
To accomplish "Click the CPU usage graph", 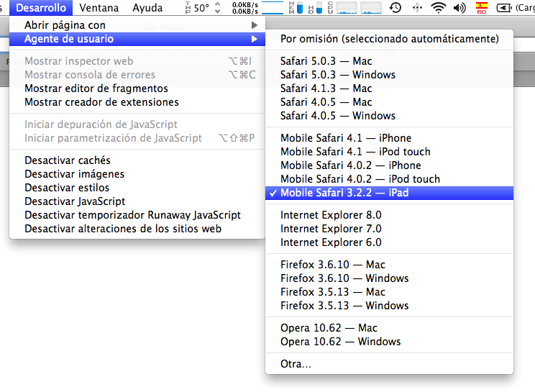I will click(x=355, y=7).
